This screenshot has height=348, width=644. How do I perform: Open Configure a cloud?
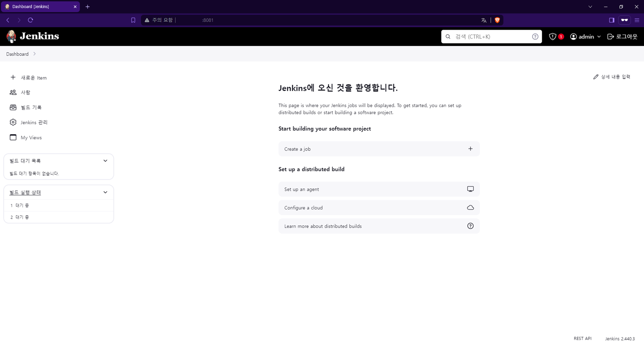(x=379, y=207)
